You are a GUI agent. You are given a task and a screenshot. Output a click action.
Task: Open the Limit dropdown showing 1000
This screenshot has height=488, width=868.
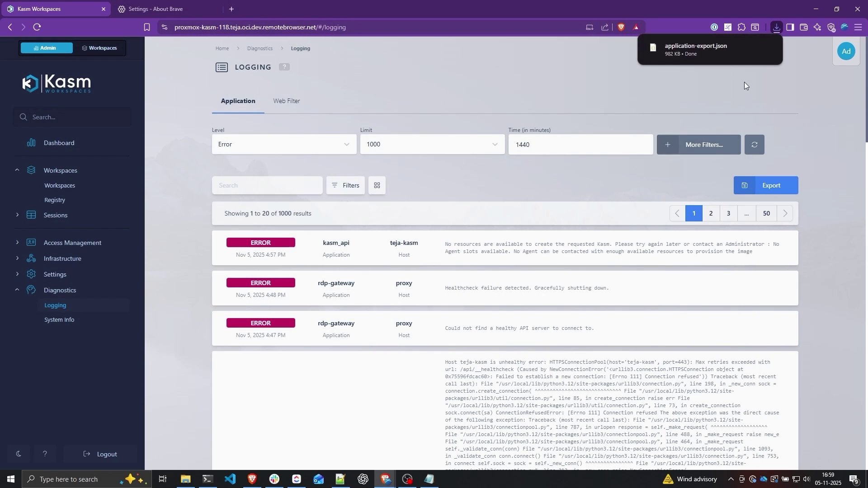pyautogui.click(x=432, y=145)
